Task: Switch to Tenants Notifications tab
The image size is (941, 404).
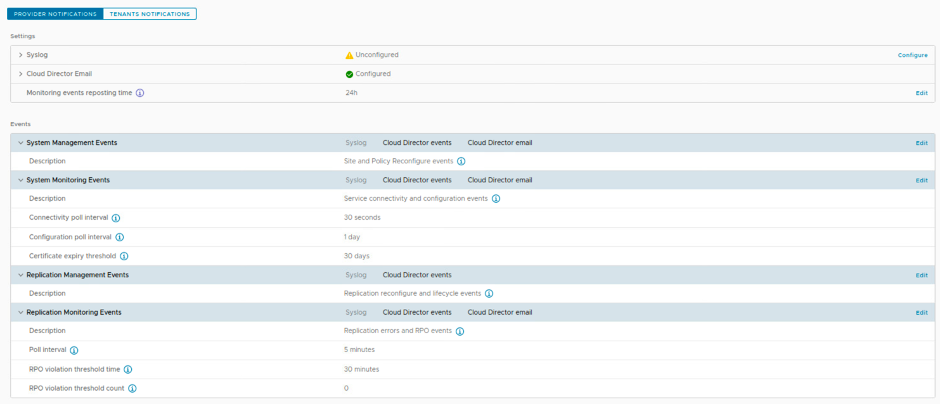Action: point(149,14)
